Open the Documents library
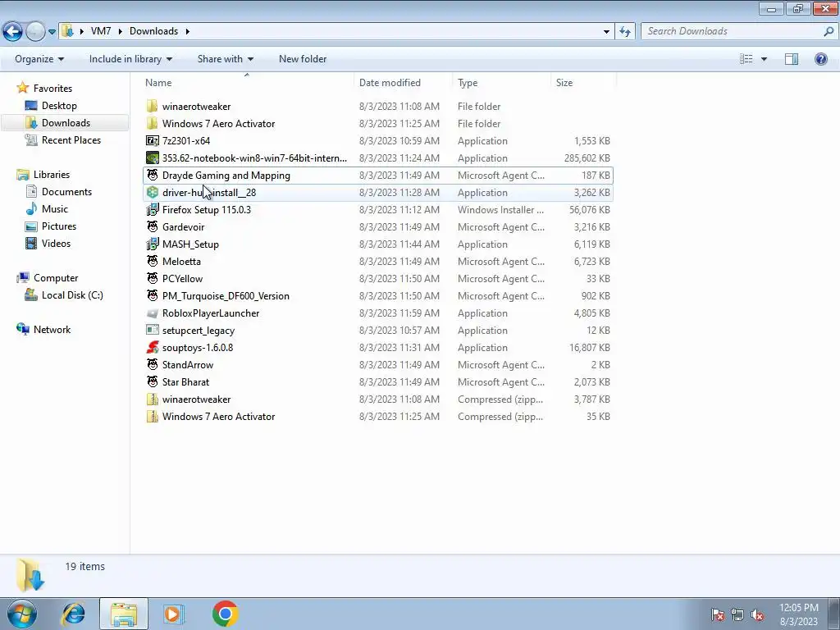 [x=66, y=192]
